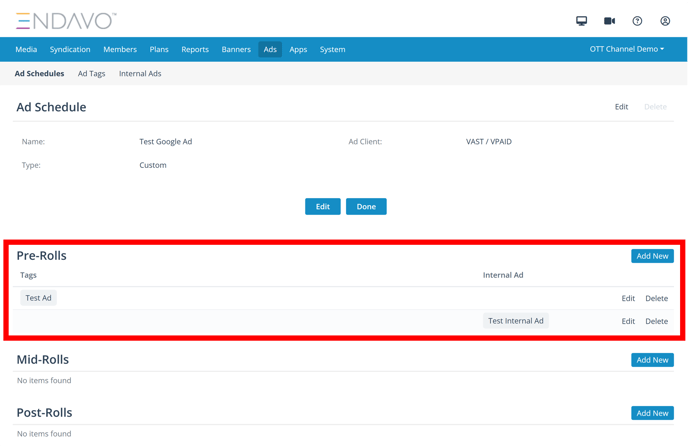Switch to the Ad Tags tab
The width and height of the screenshot is (688, 446).
click(91, 74)
